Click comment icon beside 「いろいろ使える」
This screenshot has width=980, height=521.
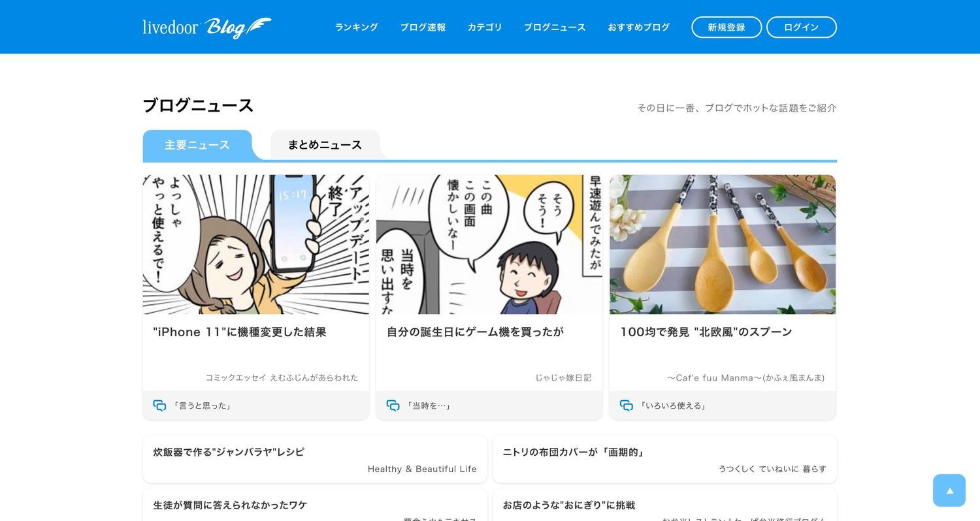pyautogui.click(x=626, y=405)
